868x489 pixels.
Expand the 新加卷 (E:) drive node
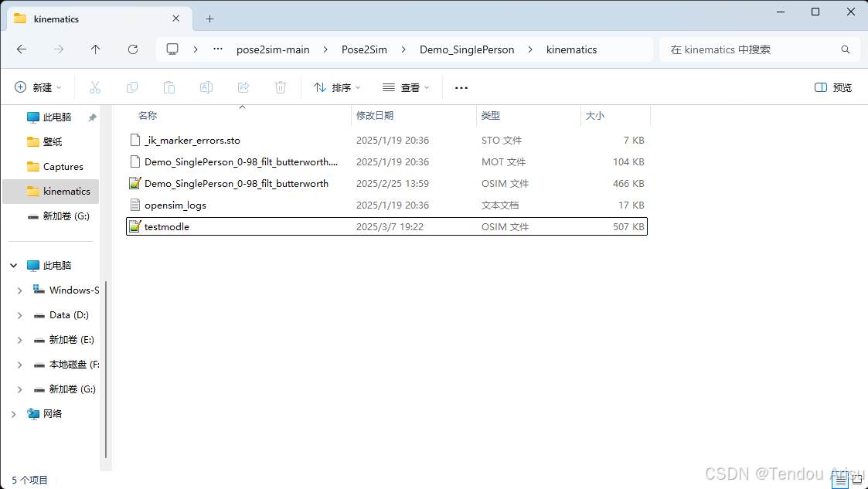click(x=20, y=340)
